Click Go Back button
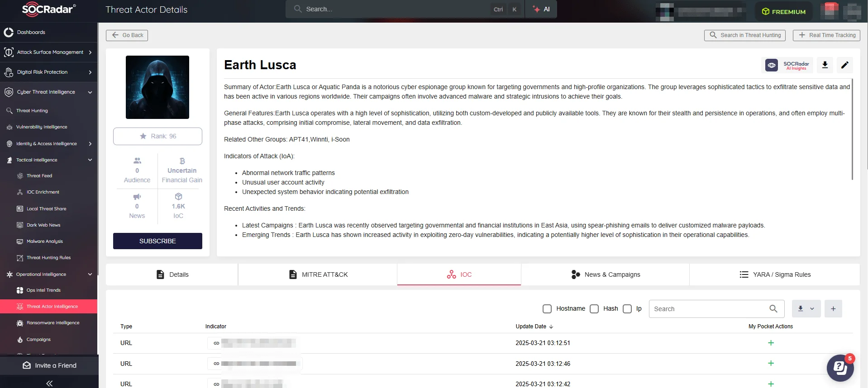 click(x=127, y=35)
